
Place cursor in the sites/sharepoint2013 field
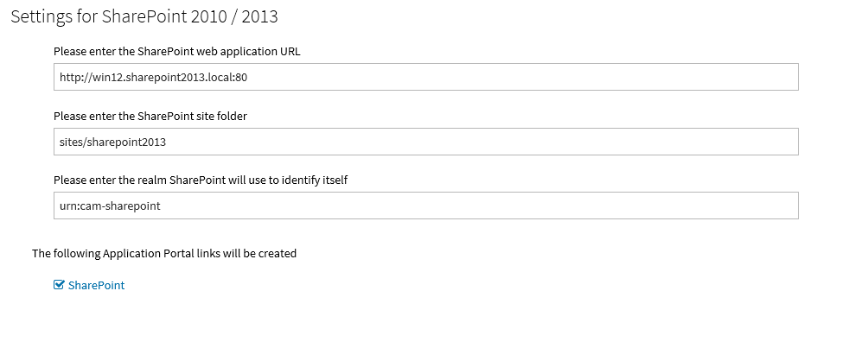425,142
